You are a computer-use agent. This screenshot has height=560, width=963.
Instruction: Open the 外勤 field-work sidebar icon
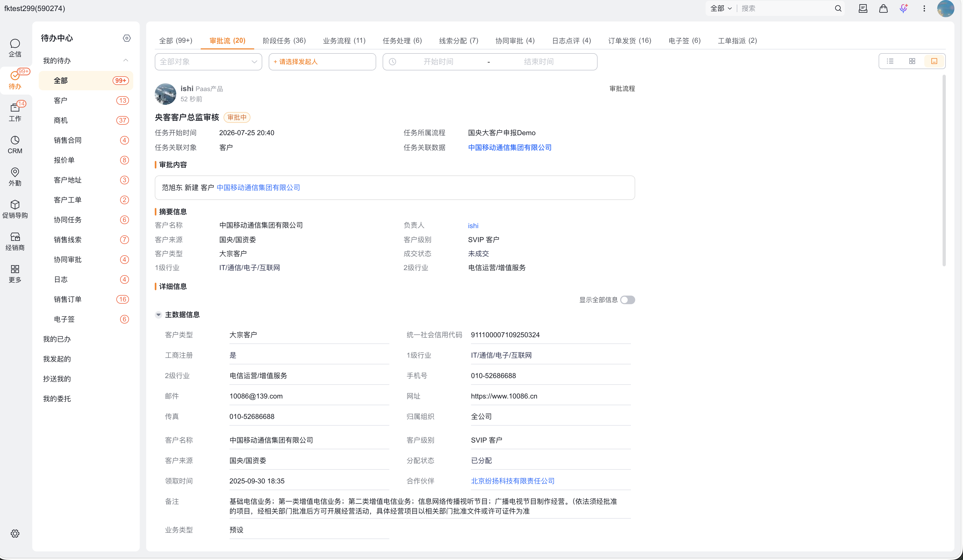coord(15,177)
